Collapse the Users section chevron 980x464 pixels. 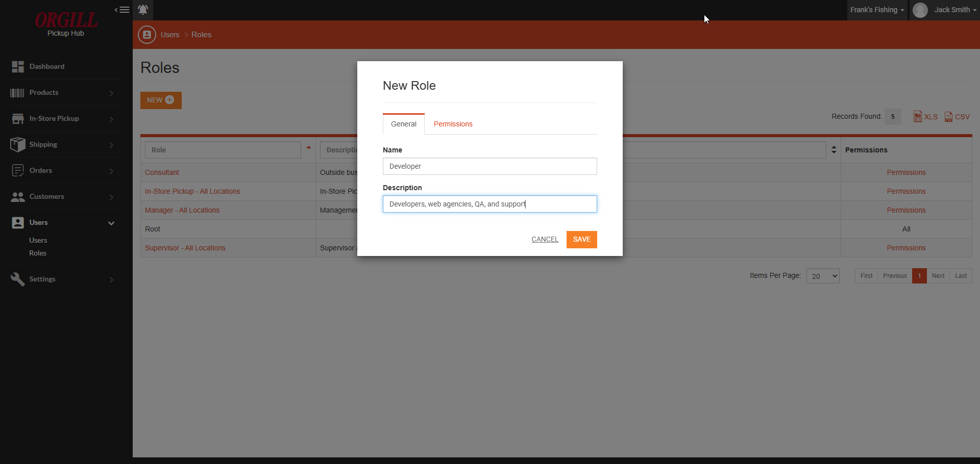pos(111,223)
